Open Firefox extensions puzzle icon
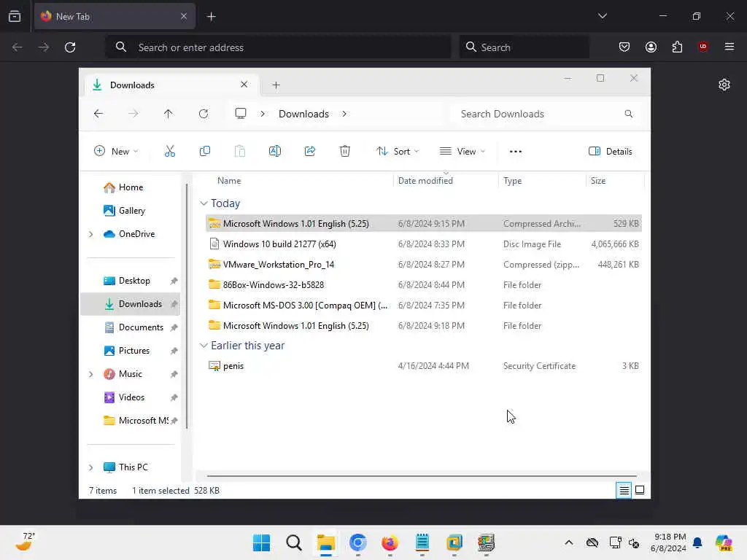 [677, 47]
